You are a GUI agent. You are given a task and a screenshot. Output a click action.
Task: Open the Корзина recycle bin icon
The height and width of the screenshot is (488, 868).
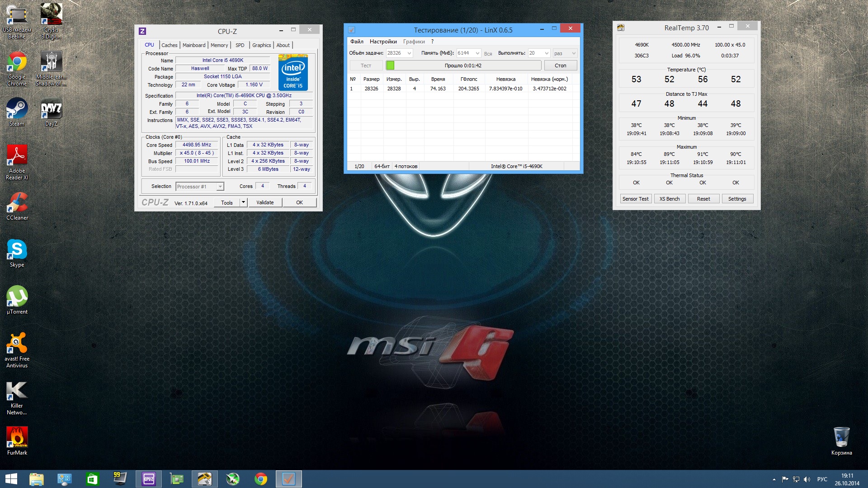(x=841, y=441)
